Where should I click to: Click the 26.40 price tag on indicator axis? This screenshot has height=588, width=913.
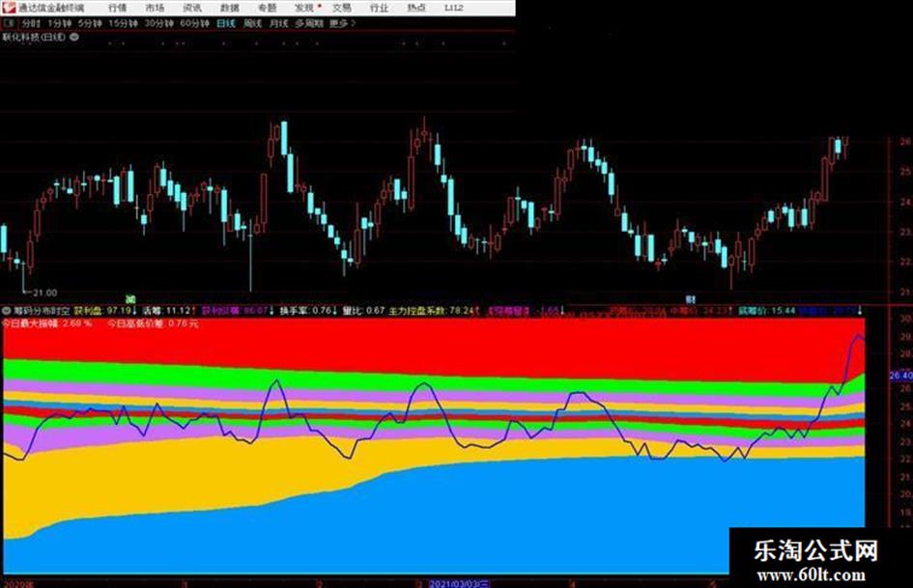900,376
